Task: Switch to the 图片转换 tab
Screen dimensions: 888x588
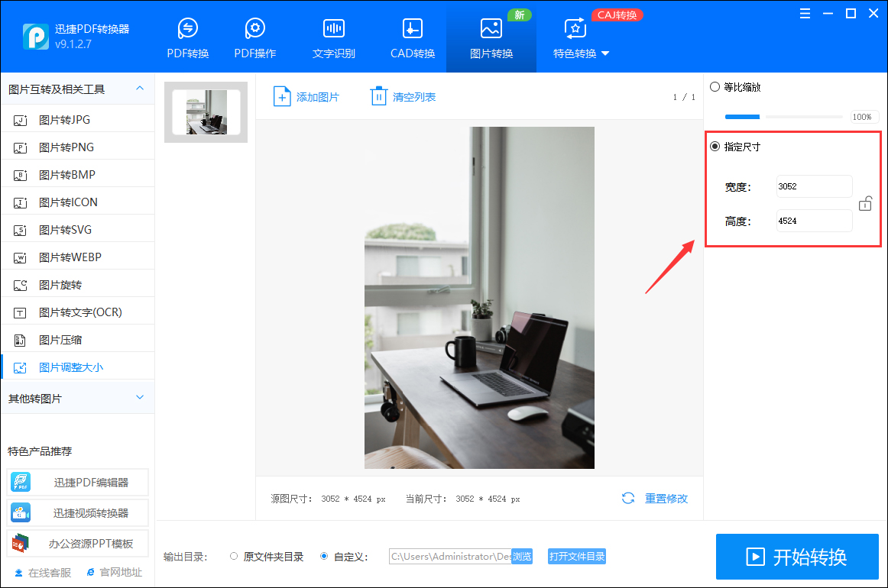Action: (491, 36)
